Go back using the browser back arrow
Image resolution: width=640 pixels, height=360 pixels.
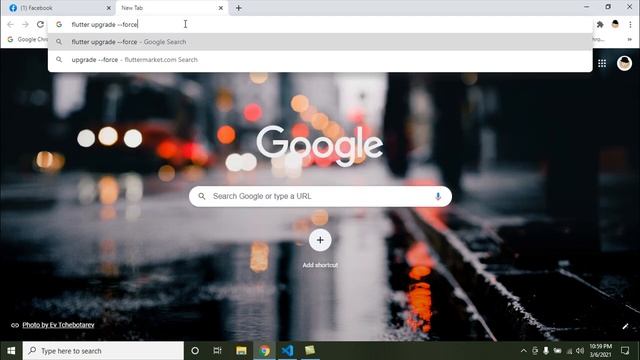(11, 24)
